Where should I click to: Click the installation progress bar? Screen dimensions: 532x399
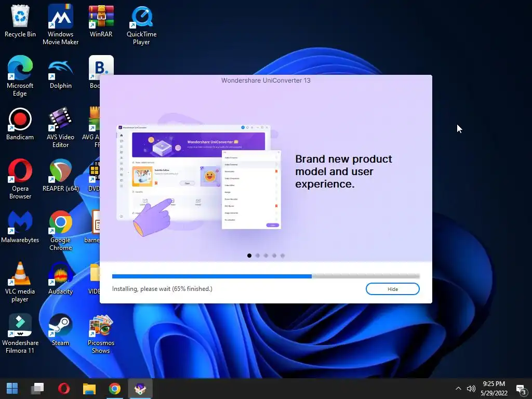pyautogui.click(x=266, y=276)
